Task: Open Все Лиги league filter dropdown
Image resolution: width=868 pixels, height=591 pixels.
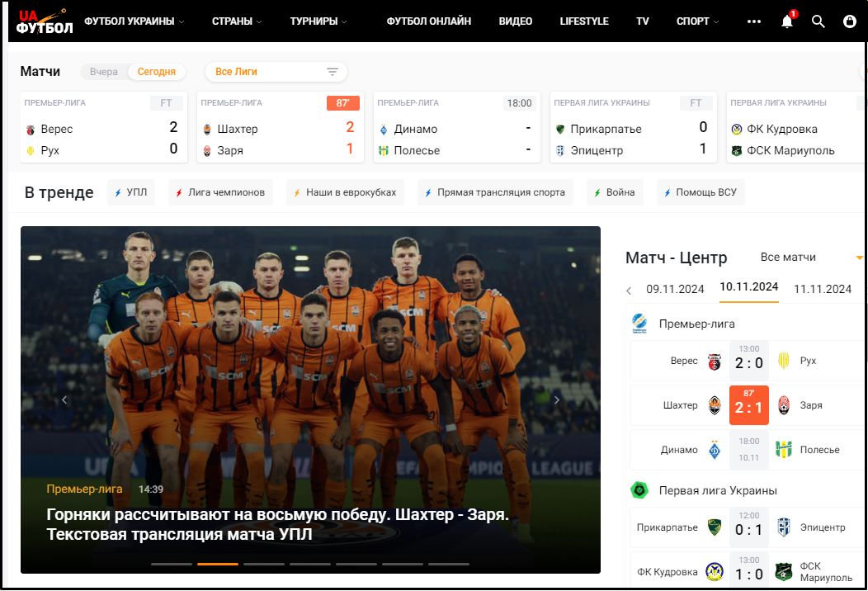Action: coord(276,72)
